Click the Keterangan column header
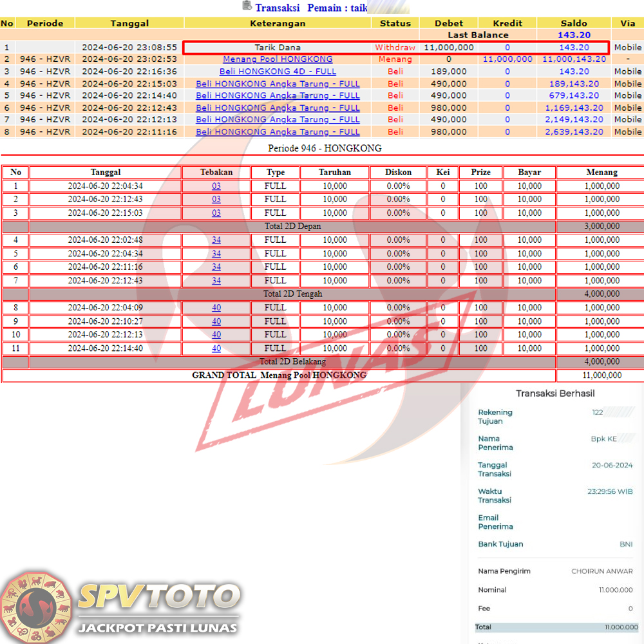Screen dimensions: 644x644 tap(278, 23)
